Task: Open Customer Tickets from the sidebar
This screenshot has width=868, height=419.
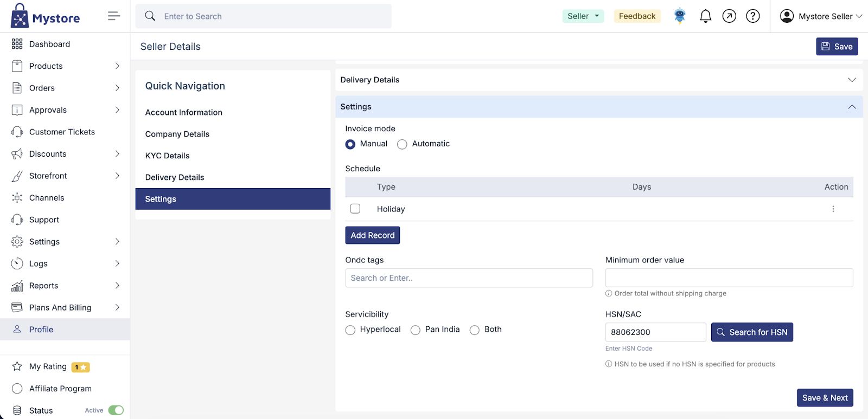Action: click(62, 132)
